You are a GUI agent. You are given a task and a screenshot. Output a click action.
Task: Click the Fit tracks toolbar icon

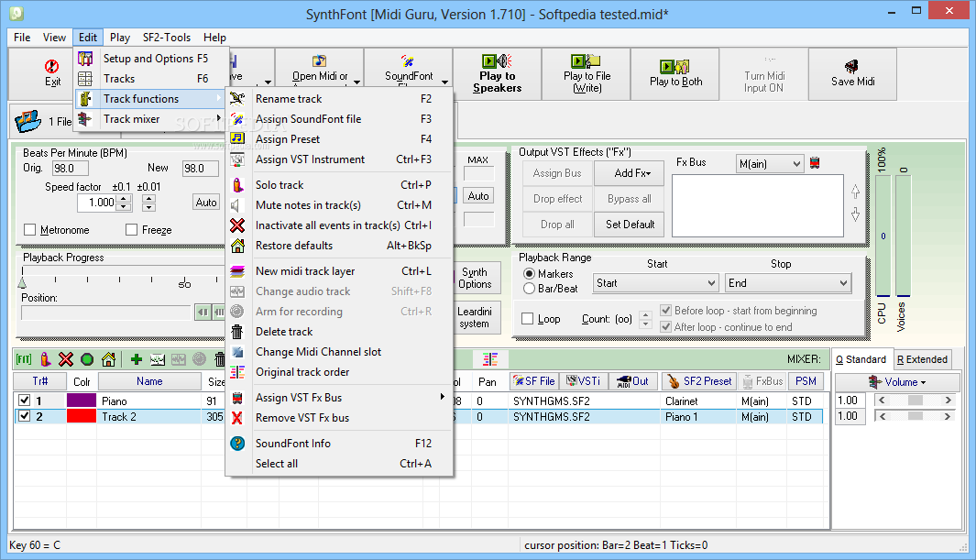(x=24, y=359)
